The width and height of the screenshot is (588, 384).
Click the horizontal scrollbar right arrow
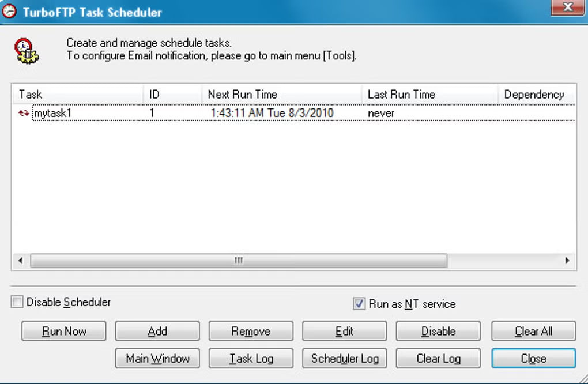coord(567,260)
